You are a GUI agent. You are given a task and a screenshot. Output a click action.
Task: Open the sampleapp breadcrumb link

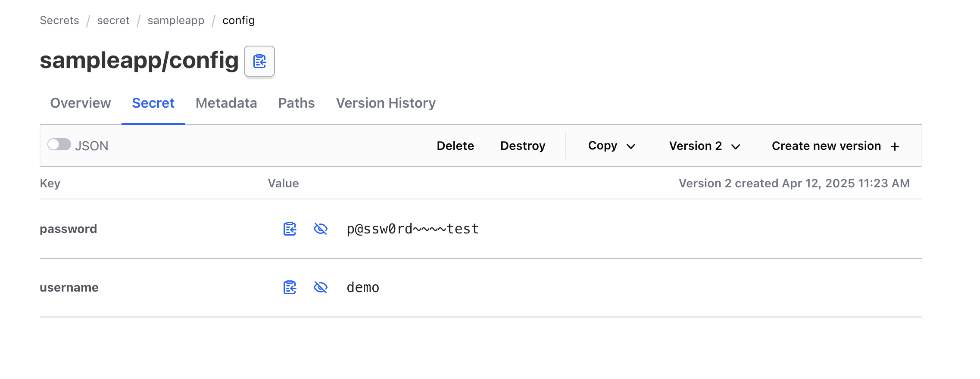pyautogui.click(x=176, y=20)
